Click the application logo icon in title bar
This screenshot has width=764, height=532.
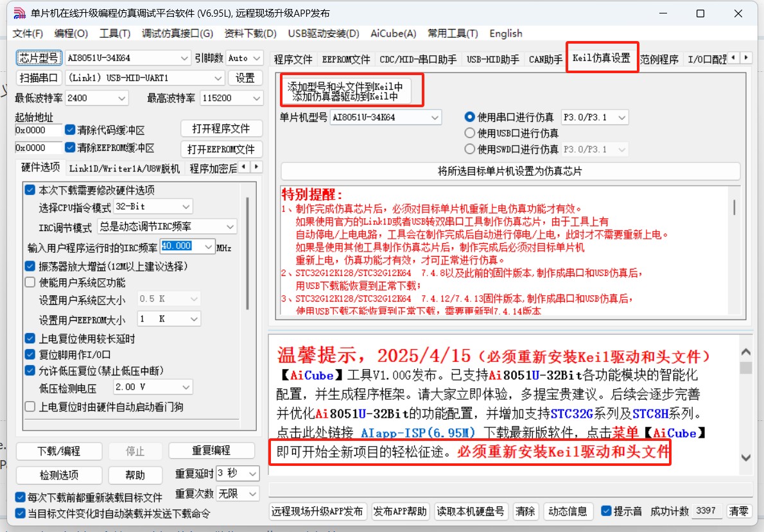tap(19, 13)
